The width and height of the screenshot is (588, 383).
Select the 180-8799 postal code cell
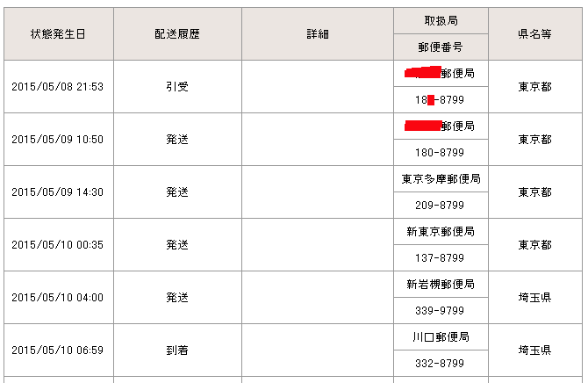coord(441,153)
